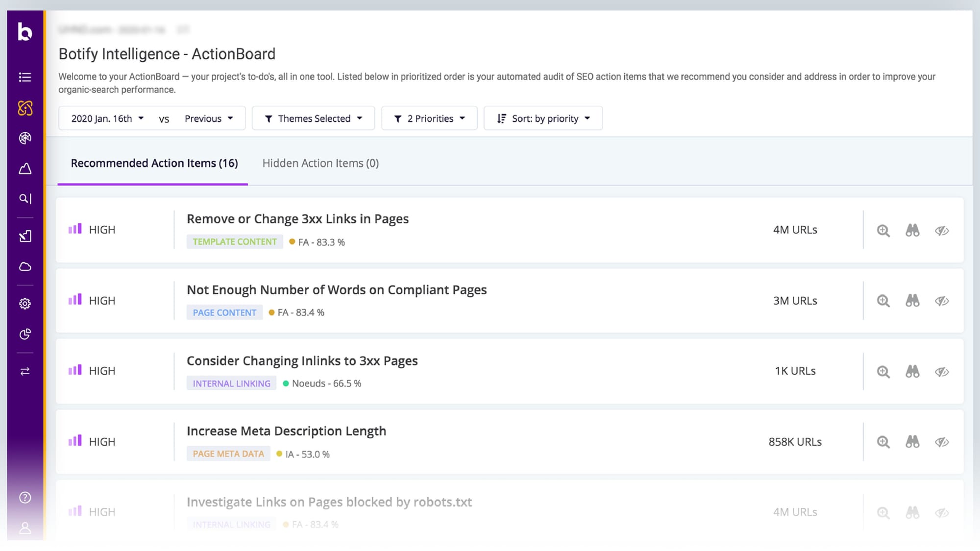Image resolution: width=980 pixels, height=551 pixels.
Task: Click the binoculars icon on Remove 3xx Links row
Action: point(913,229)
